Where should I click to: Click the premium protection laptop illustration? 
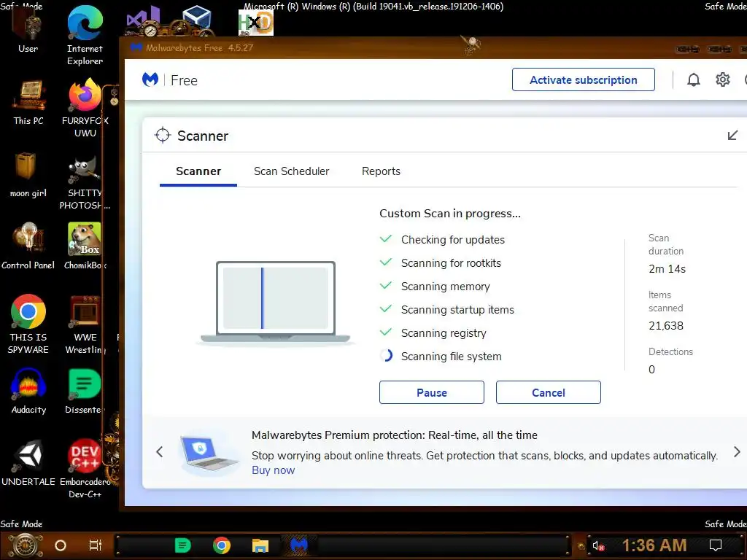pyautogui.click(x=208, y=455)
